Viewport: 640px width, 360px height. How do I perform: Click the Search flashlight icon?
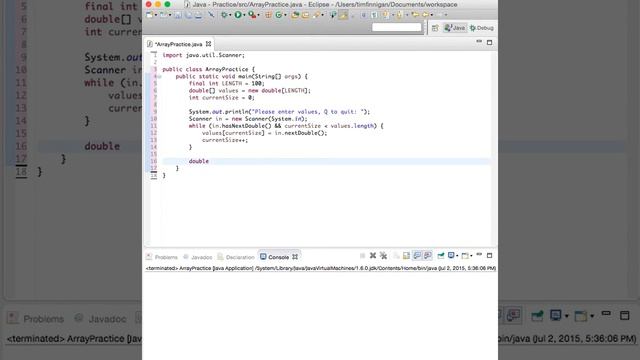pos(316,15)
